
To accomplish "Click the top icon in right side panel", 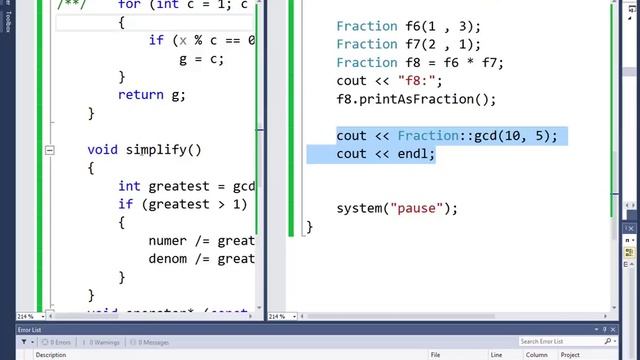I will point(631,10).
